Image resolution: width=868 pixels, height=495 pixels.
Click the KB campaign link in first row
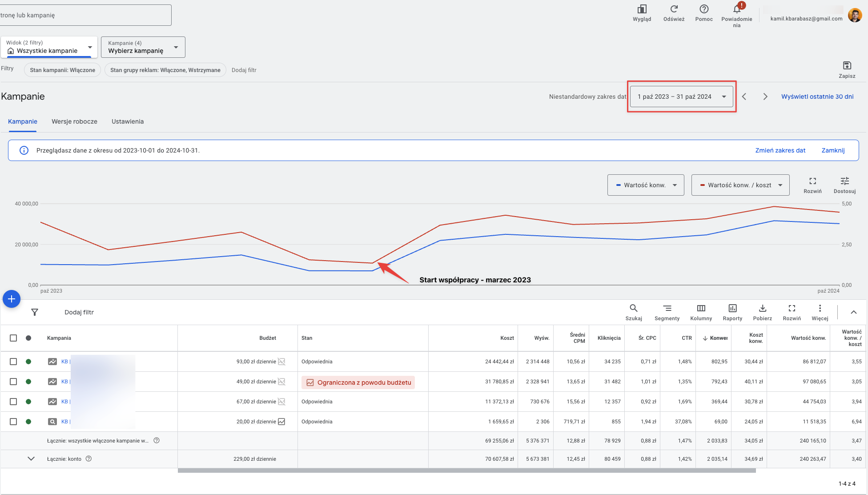click(x=64, y=362)
